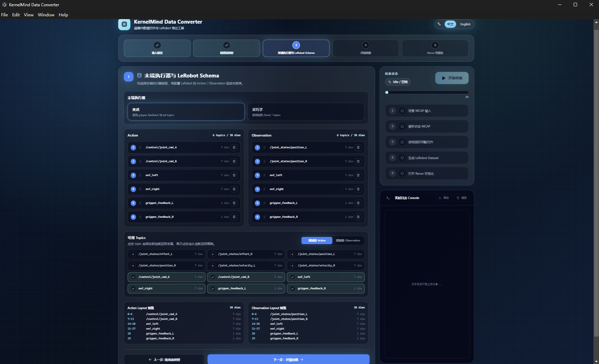Click 下一步: 开始转换 next step button
599x364 pixels.
[288, 359]
